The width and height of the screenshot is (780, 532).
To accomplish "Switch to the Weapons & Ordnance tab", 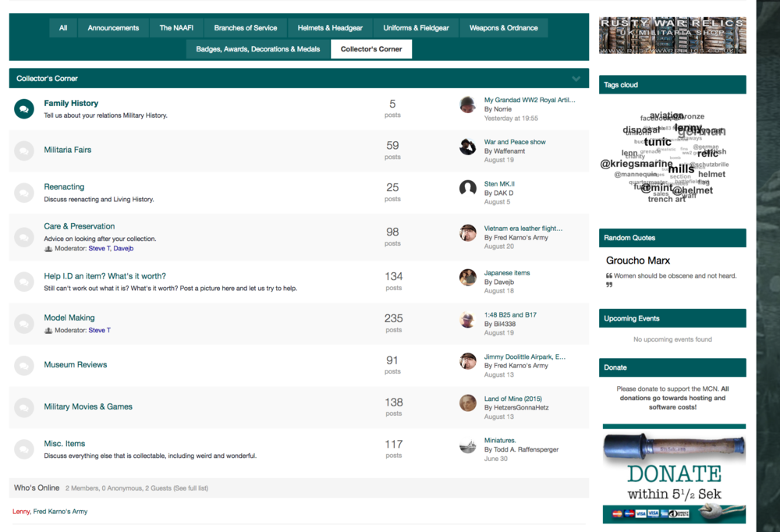I will tap(504, 27).
